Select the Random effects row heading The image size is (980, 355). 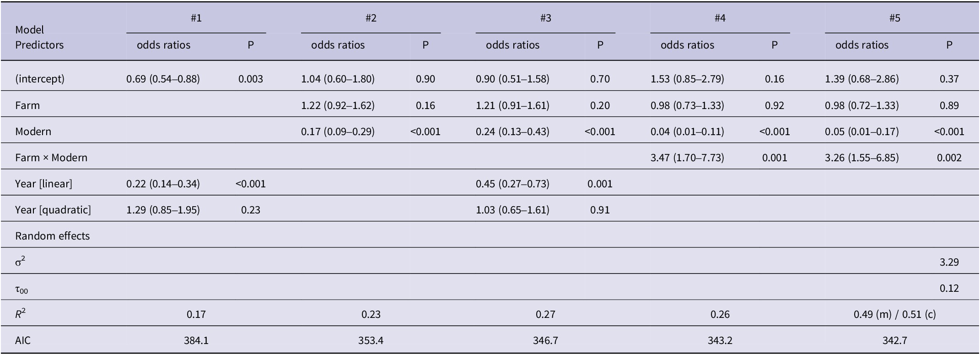click(52, 236)
